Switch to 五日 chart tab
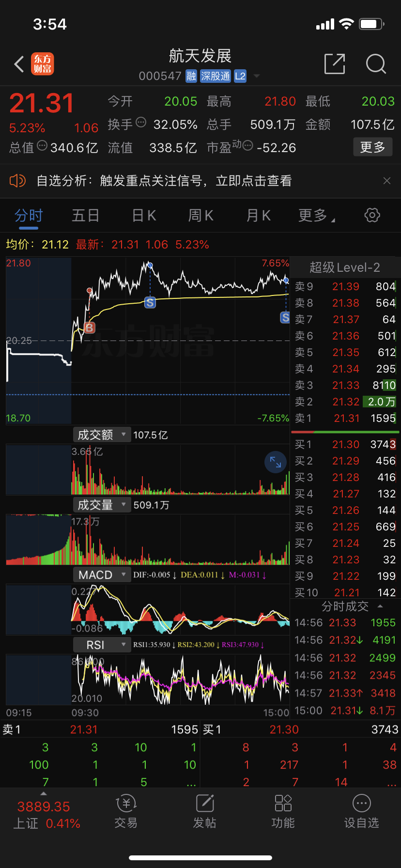This screenshot has height=868, width=401. pos(85,216)
